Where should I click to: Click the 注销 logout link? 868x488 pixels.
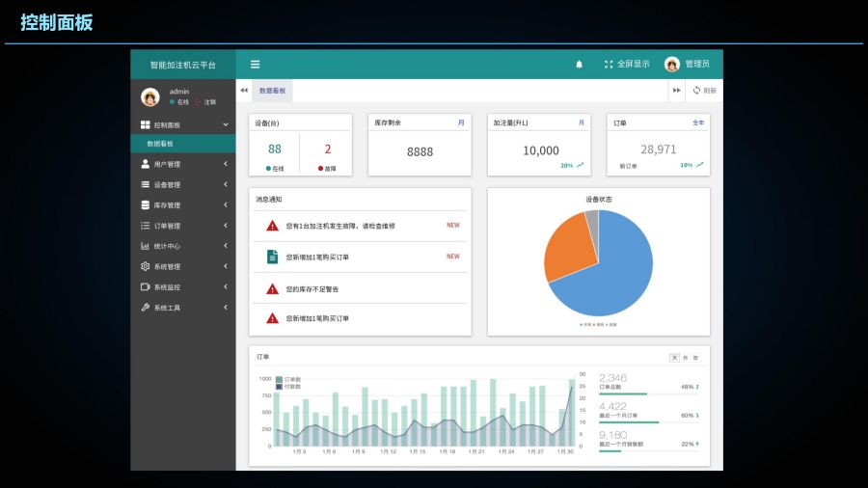click(x=208, y=101)
